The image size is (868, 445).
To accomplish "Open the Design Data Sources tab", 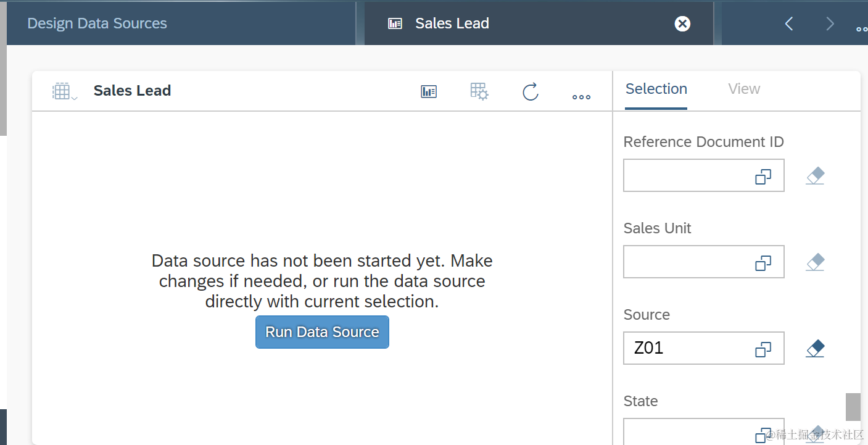I will point(97,23).
